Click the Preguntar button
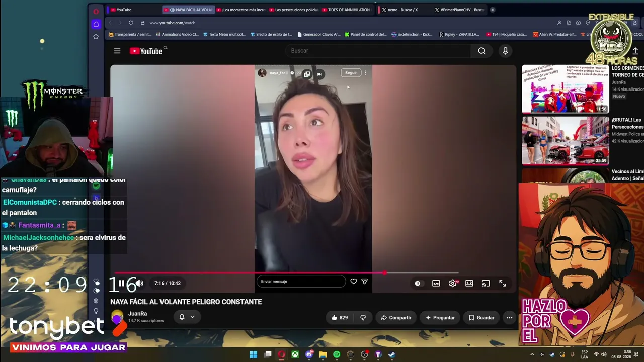644x362 pixels. (x=440, y=318)
